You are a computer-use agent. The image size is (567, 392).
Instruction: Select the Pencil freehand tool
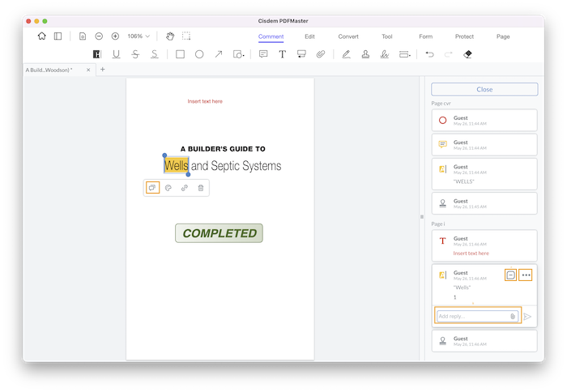coord(347,54)
